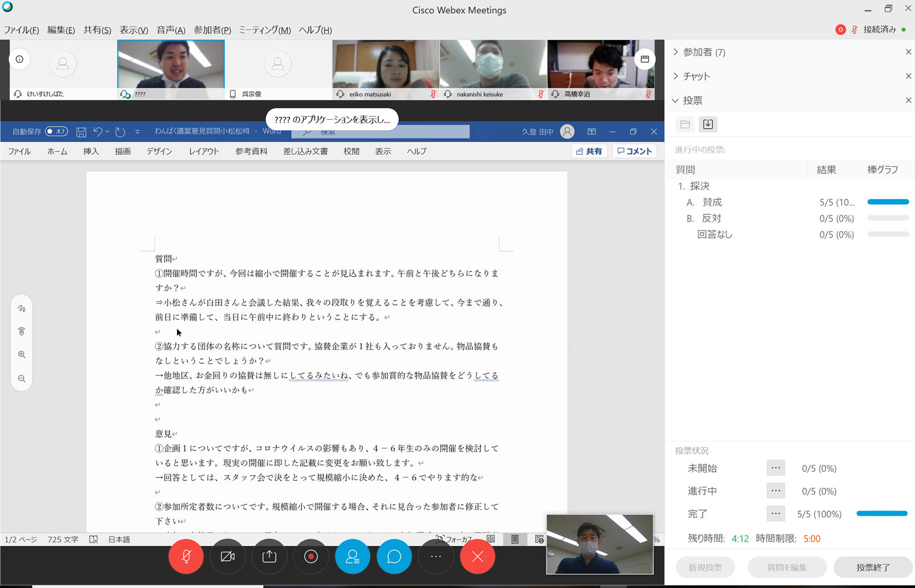Click the meeting info icon
The width and height of the screenshot is (915, 588).
click(20, 59)
